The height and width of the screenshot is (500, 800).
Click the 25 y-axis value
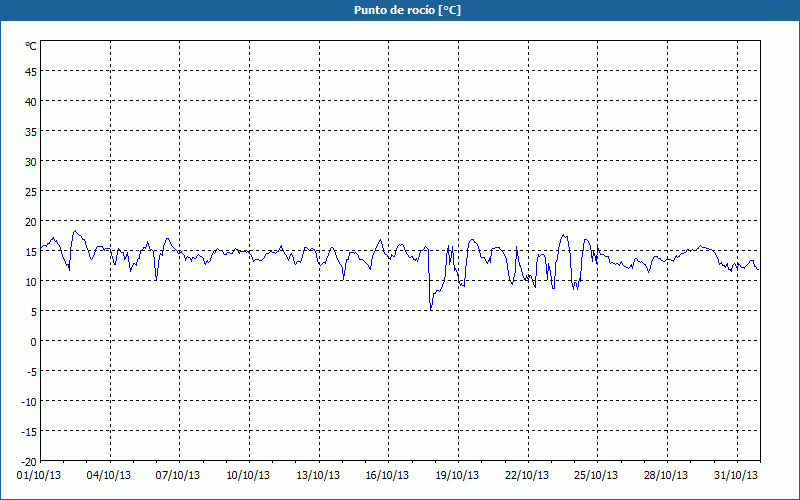click(x=31, y=192)
